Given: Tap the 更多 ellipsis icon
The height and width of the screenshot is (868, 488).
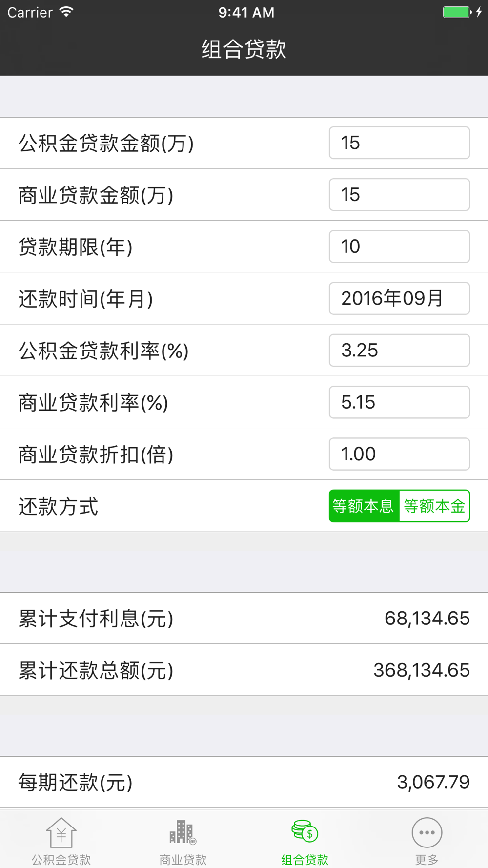Looking at the screenshot, I should (427, 832).
